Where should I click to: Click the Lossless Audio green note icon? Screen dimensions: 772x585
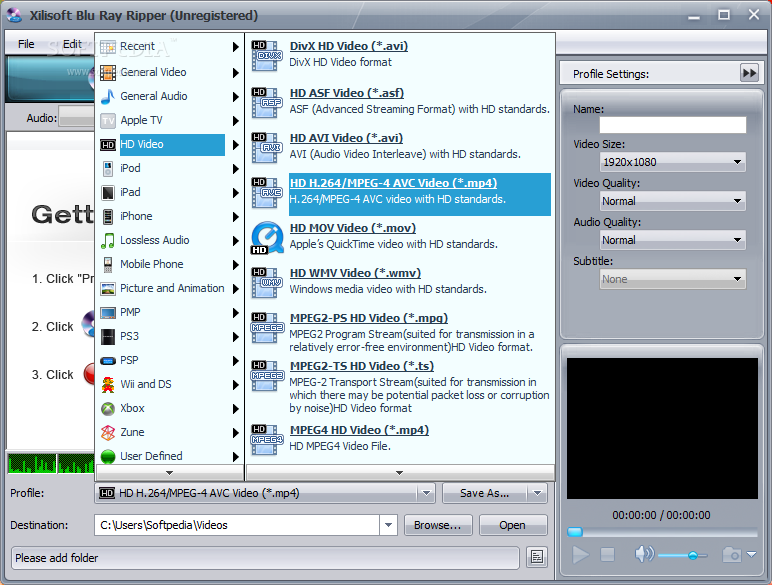coord(108,241)
